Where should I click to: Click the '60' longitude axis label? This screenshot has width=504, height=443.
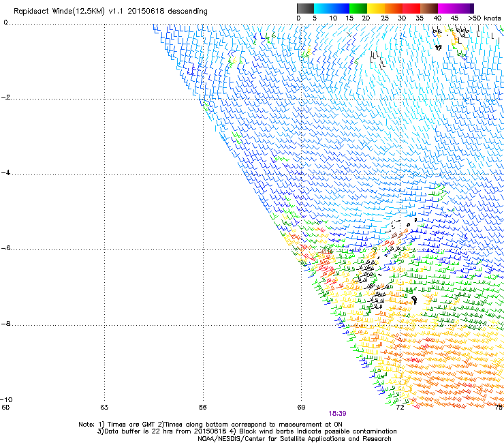(x=5, y=408)
